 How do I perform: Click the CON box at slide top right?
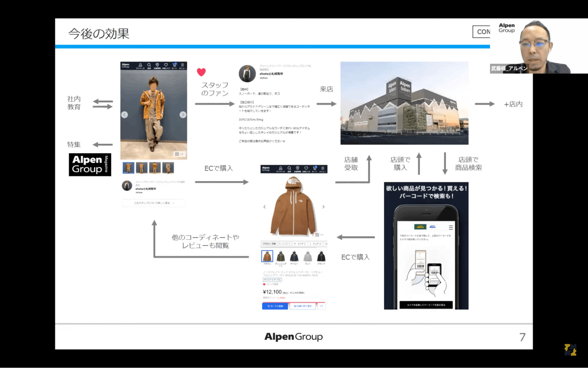(482, 32)
